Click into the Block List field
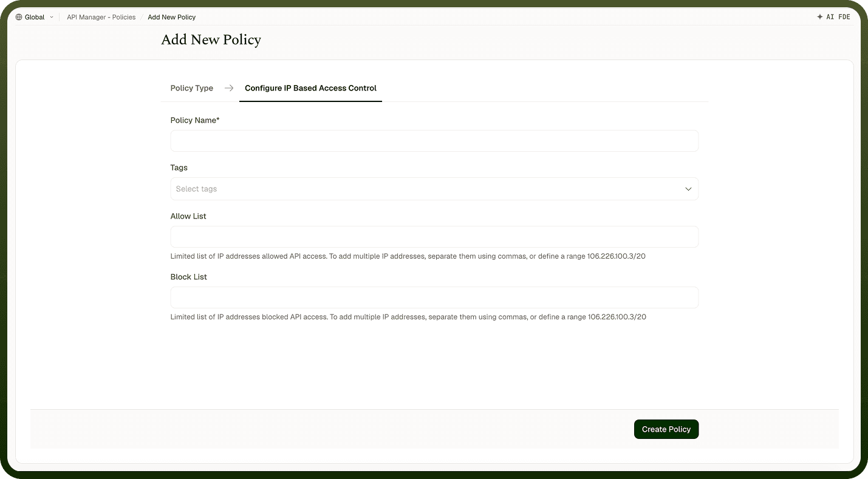 tap(434, 297)
